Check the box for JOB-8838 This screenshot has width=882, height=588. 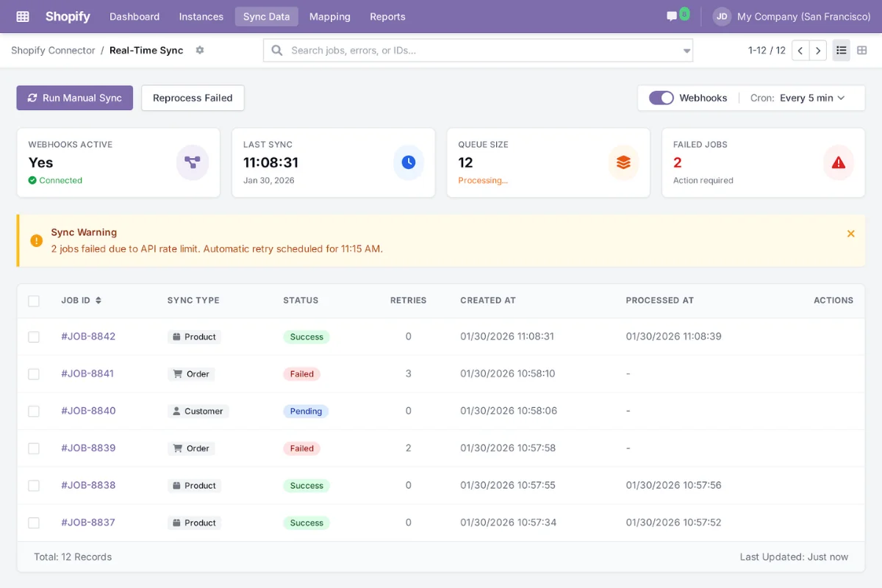point(34,485)
